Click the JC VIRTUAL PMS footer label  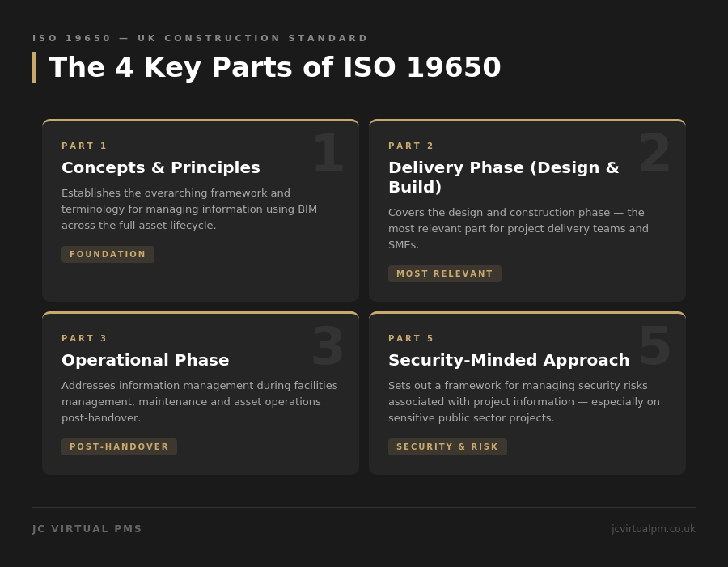[x=87, y=529]
